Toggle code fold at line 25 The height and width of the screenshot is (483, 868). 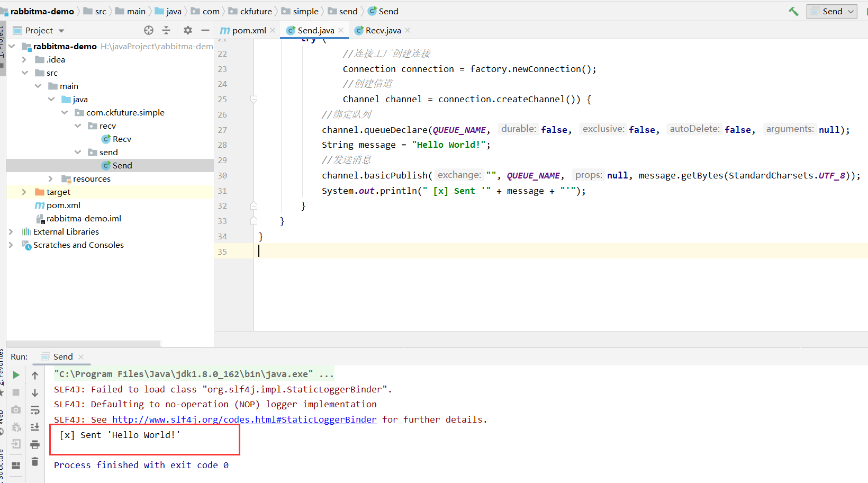point(254,99)
